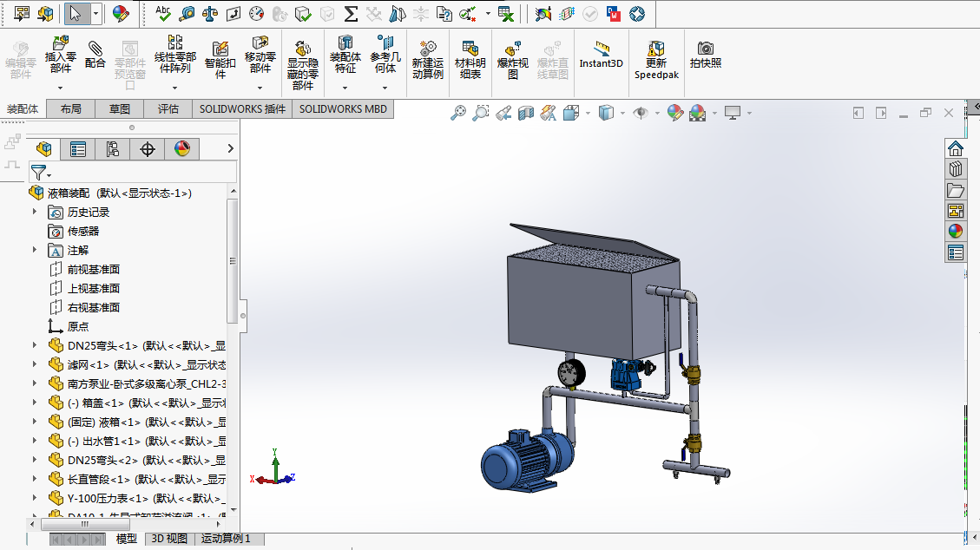The width and height of the screenshot is (980, 550).
Task: Switch to the 评估 tab
Action: coord(168,109)
